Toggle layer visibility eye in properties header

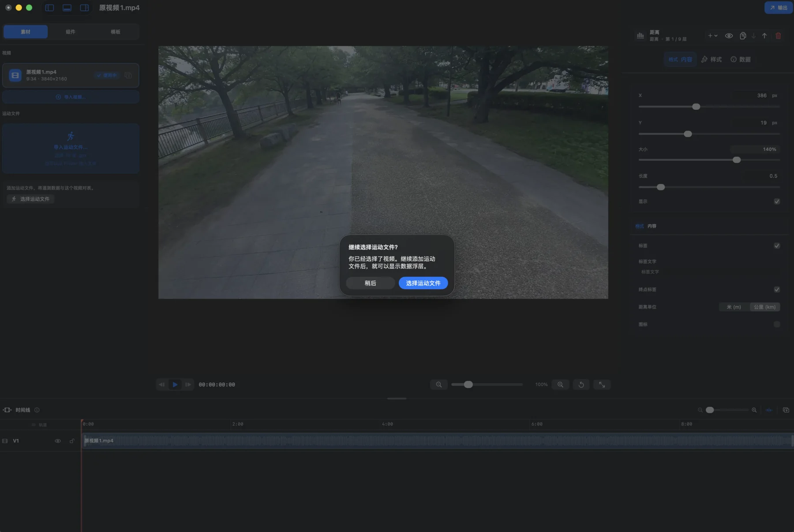coord(729,36)
